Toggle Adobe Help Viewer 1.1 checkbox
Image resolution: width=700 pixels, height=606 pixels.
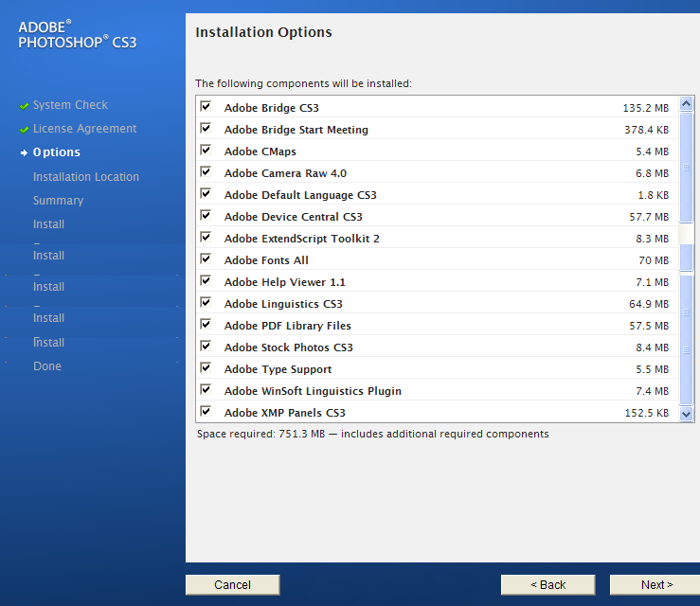coord(206,280)
